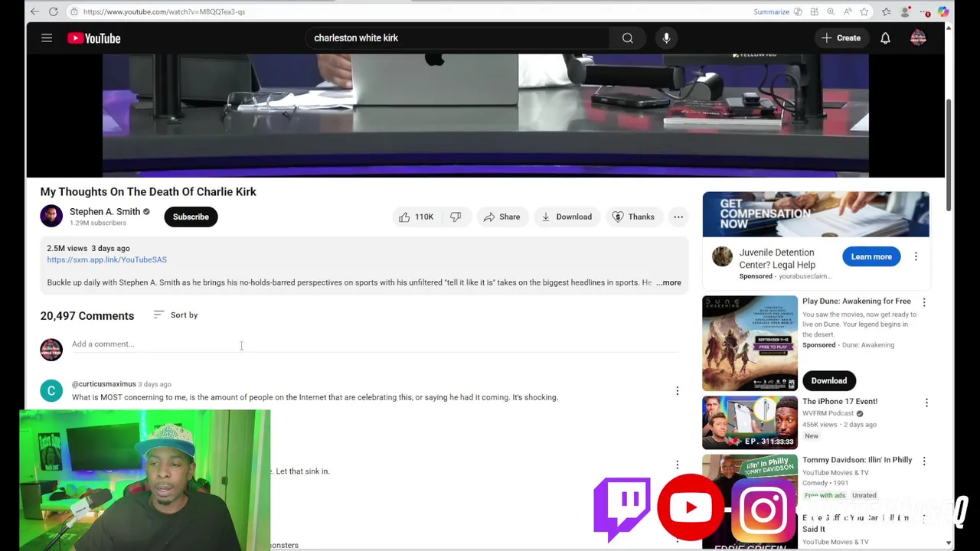This screenshot has width=980, height=551.
Task: Click the 2.5M views 3 days ago text
Action: point(88,248)
